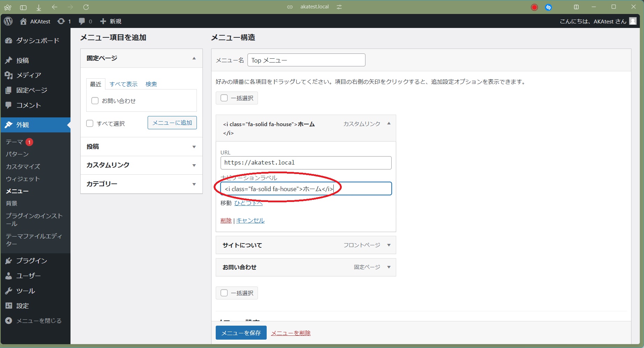
Task: Enable the top 一括選択 checkbox
Action: coord(224,98)
